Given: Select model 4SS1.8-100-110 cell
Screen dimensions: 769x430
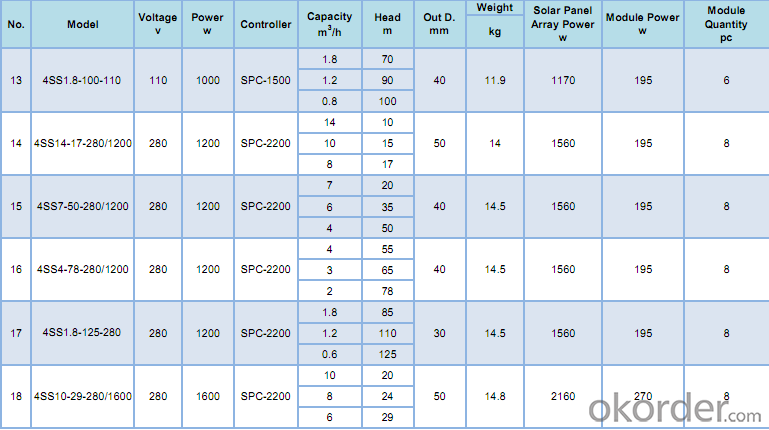Looking at the screenshot, I should click(82, 80).
